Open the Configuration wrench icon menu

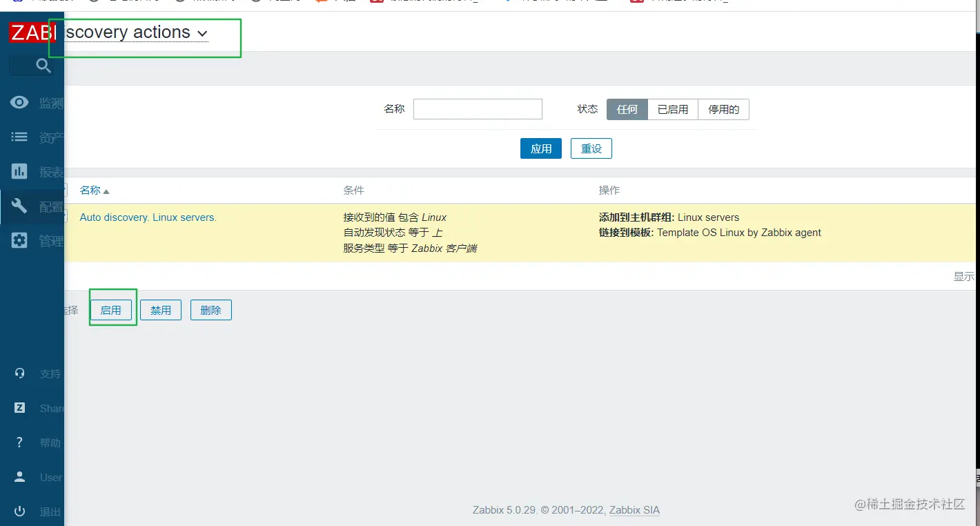[x=19, y=206]
